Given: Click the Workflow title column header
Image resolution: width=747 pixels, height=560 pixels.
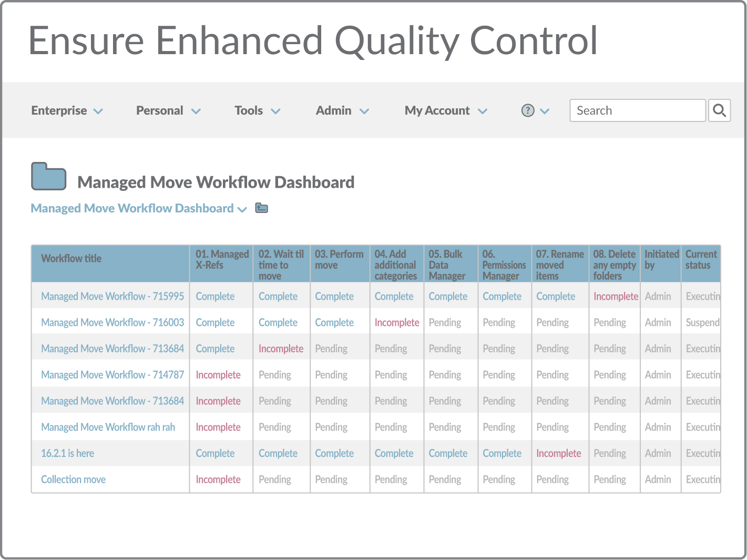Looking at the screenshot, I should (71, 258).
